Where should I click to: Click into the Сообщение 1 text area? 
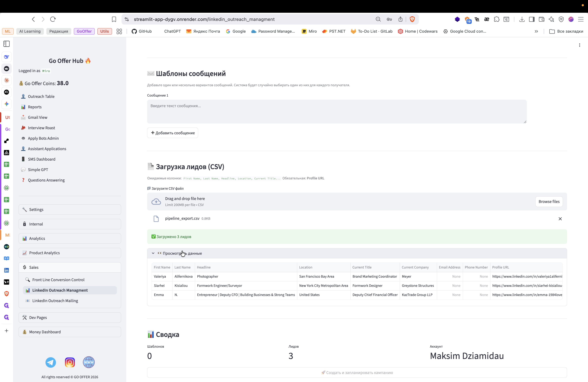336,112
